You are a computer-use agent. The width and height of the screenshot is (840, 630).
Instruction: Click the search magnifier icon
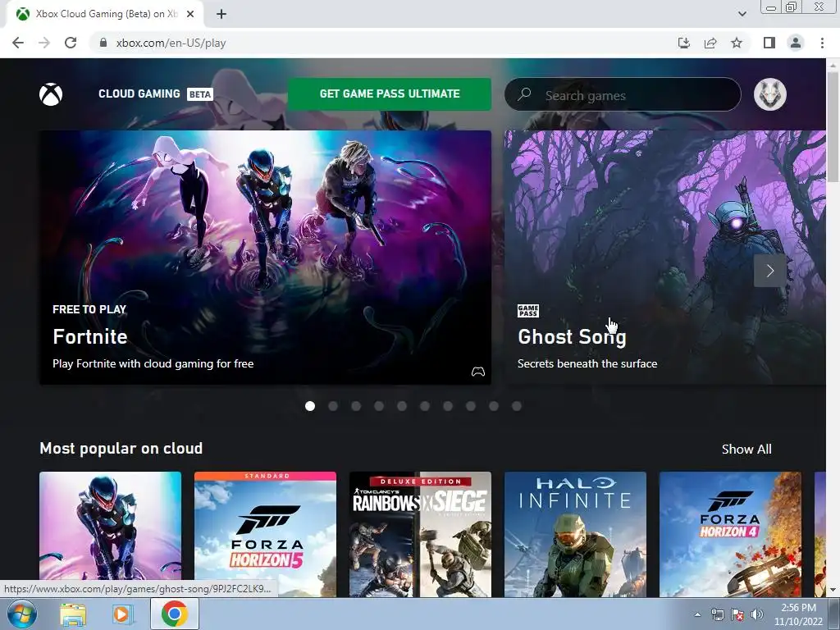click(524, 94)
